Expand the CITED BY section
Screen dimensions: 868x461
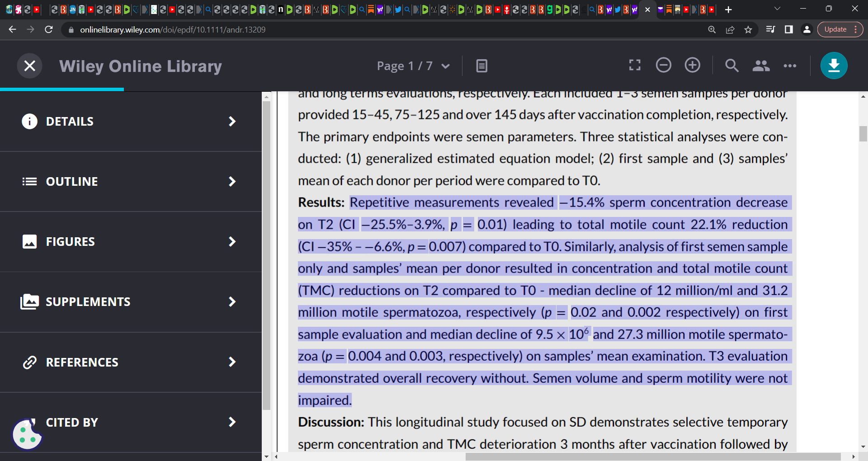coord(131,422)
